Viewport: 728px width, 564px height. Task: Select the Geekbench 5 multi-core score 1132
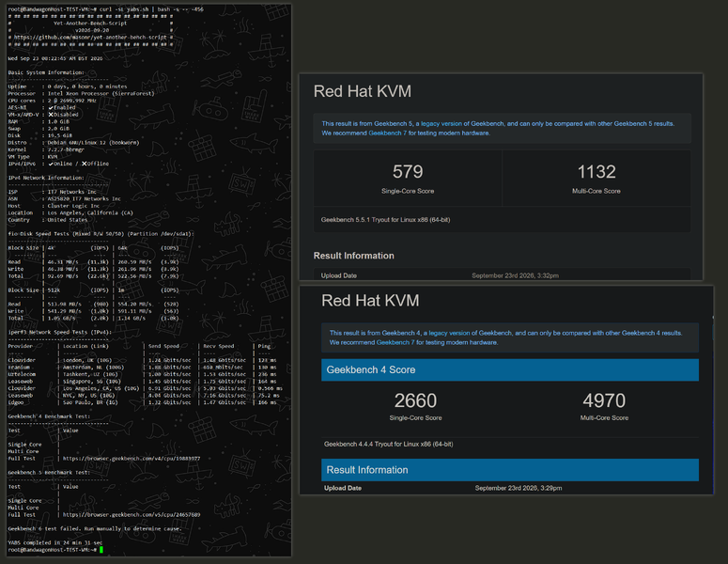pyautogui.click(x=596, y=172)
